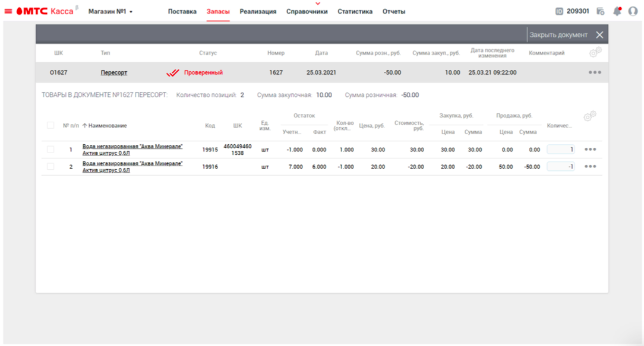Expand the chevron above Справочники
644x346 pixels.
[317, 4]
